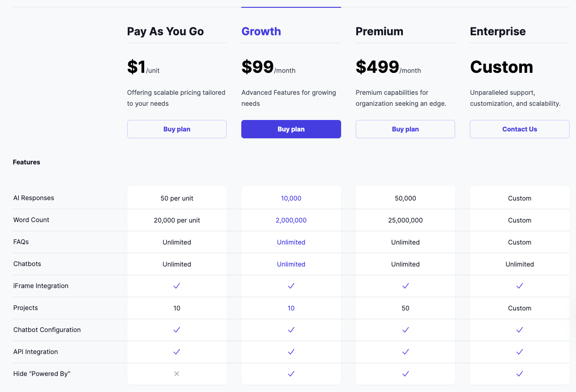Click Pay As You Go API Integration checkmark
576x392 pixels.
(x=177, y=352)
